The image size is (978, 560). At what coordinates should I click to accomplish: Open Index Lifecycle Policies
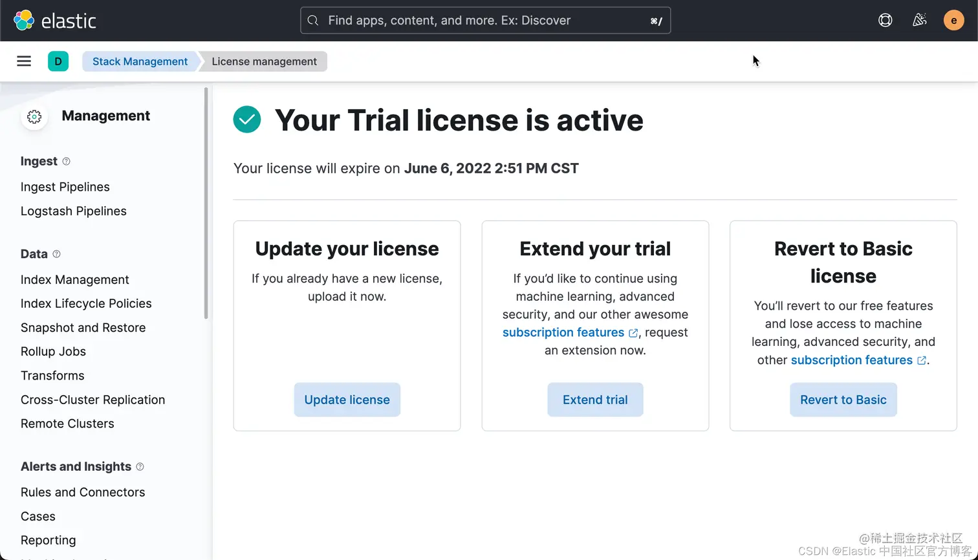coord(86,303)
